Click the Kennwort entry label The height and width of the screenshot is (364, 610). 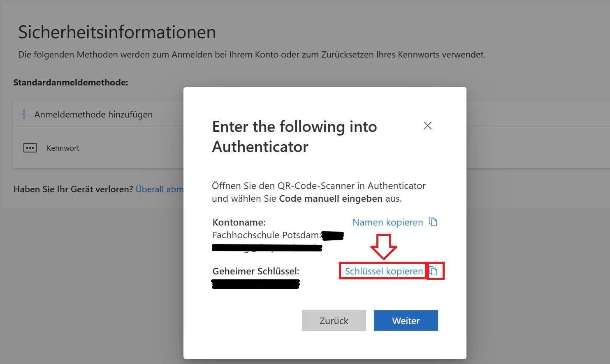pyautogui.click(x=63, y=148)
